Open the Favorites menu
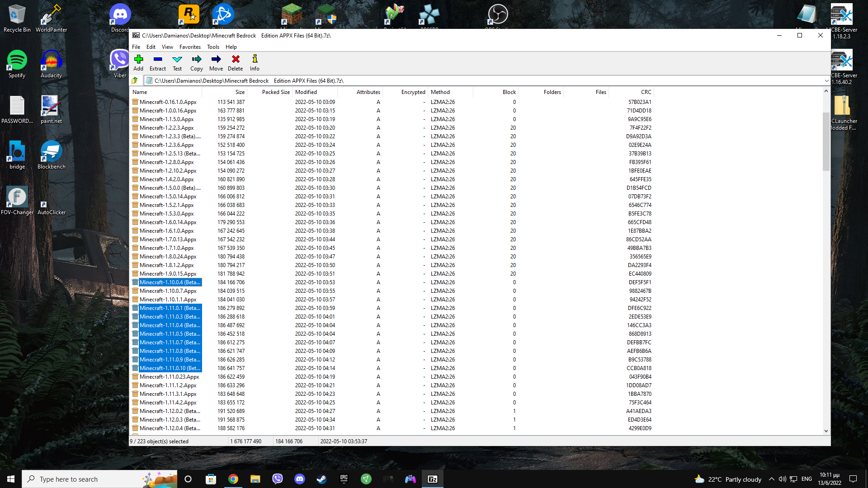This screenshot has width=868, height=488. coord(190,47)
